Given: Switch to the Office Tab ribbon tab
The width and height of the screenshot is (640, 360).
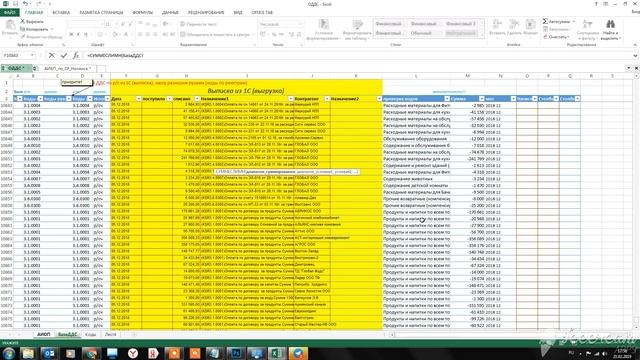Looking at the screenshot, I should tap(262, 13).
